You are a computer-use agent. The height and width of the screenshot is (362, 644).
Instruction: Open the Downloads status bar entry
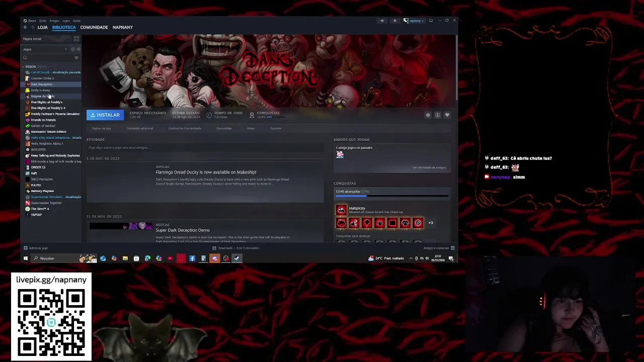coord(236,248)
